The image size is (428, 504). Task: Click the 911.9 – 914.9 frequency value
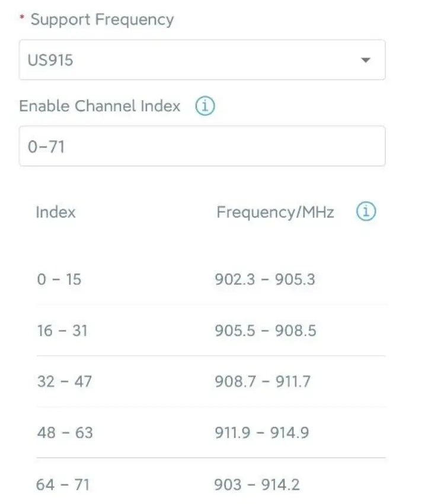tap(262, 433)
